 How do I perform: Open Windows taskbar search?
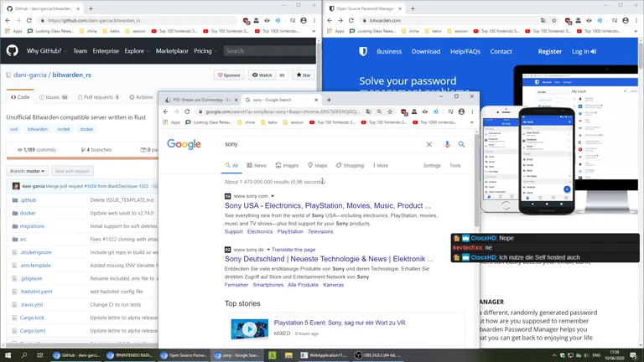(23, 355)
